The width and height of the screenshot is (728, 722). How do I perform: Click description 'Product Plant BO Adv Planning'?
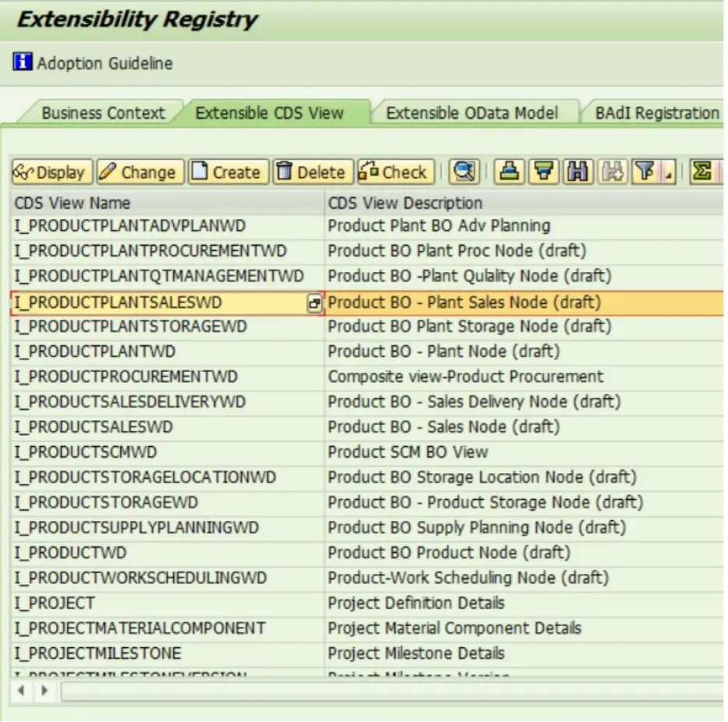coord(439,226)
